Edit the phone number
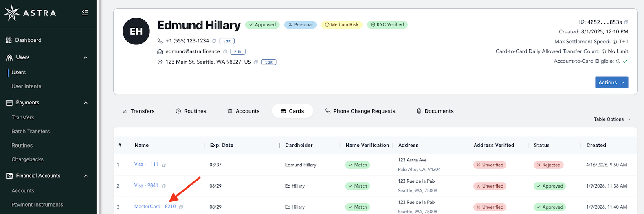The width and height of the screenshot is (644, 214). tap(227, 41)
